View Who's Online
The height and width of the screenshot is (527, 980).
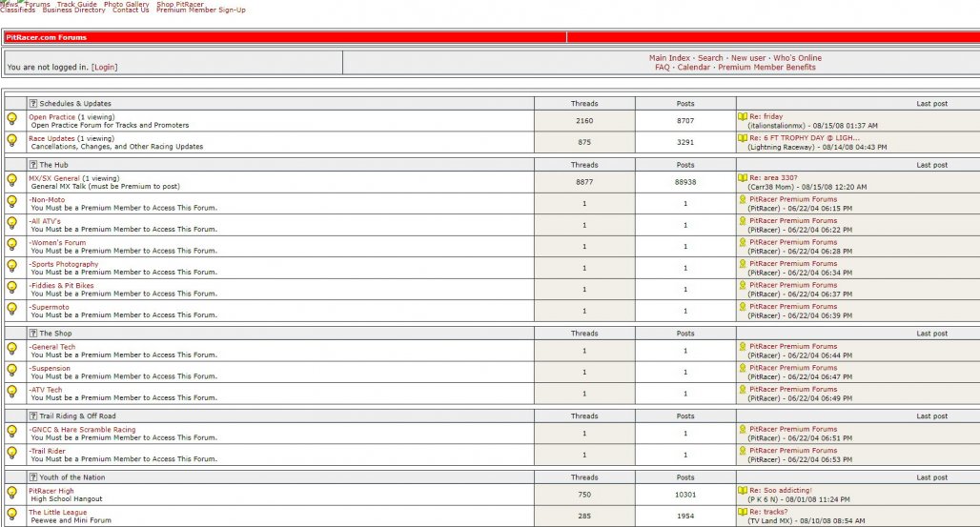click(798, 57)
